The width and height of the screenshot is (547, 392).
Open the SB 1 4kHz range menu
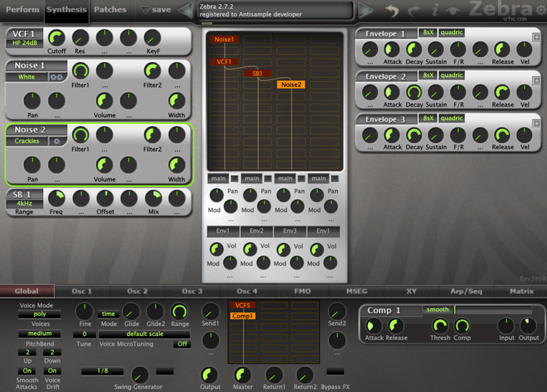pos(25,203)
